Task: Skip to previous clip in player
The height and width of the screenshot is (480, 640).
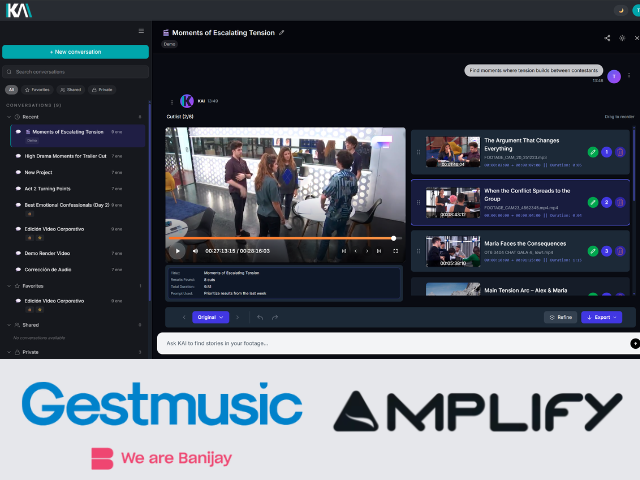Action: click(x=344, y=251)
